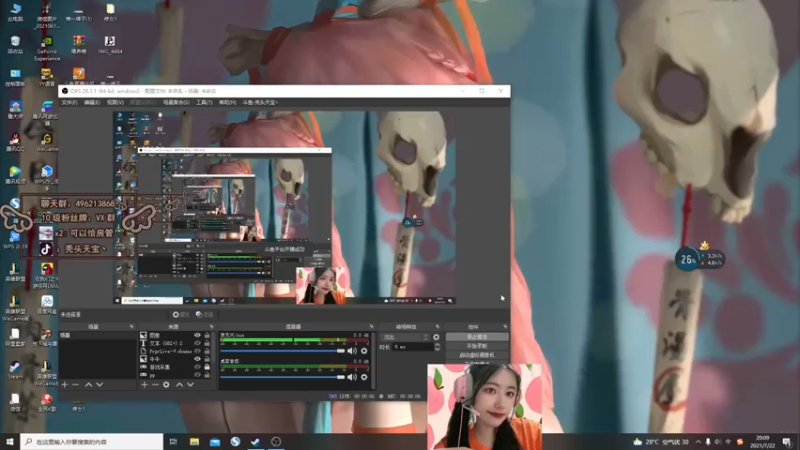
Task: Adjust the mic/aux volume slider
Action: click(283, 351)
